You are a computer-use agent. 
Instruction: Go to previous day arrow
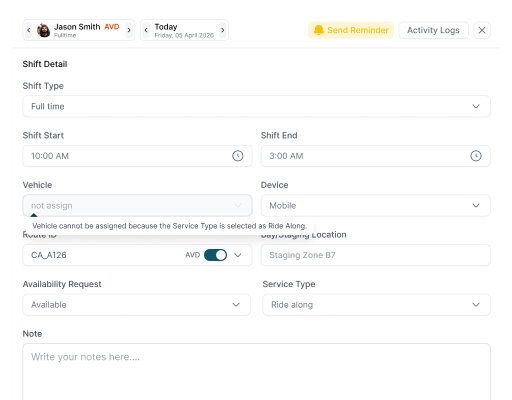[x=146, y=30]
